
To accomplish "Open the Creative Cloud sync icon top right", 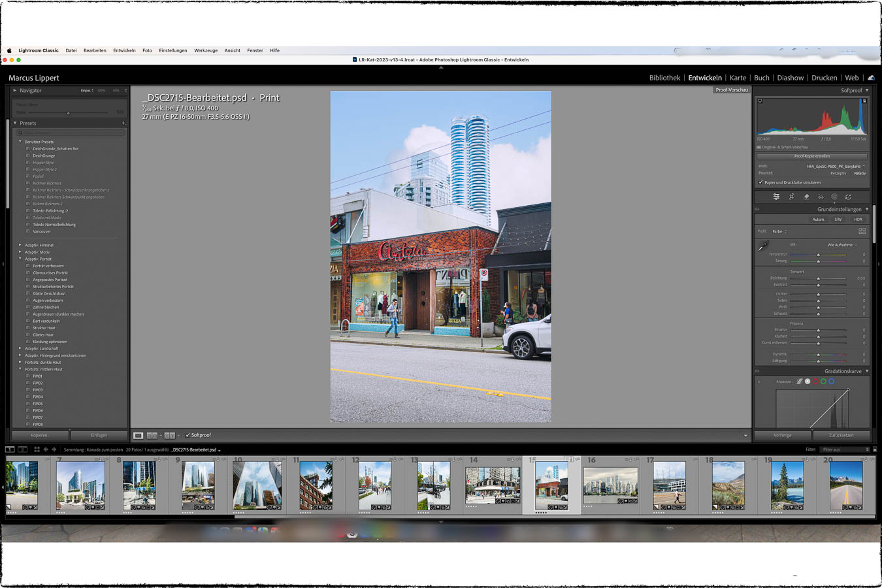I will pyautogui.click(x=872, y=77).
